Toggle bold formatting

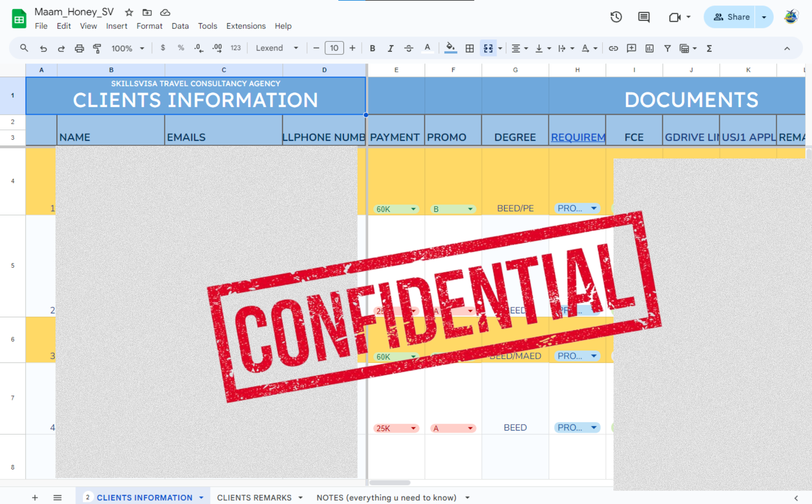click(x=372, y=48)
